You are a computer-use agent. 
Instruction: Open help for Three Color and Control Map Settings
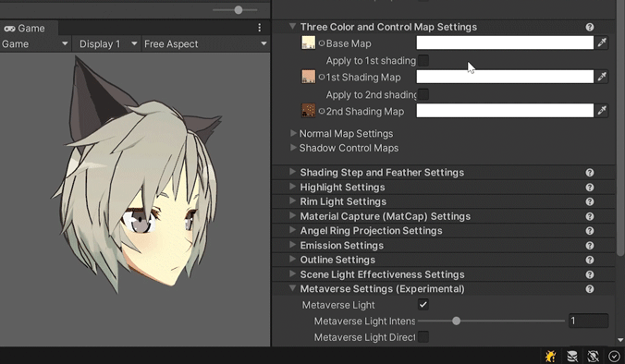pyautogui.click(x=590, y=27)
